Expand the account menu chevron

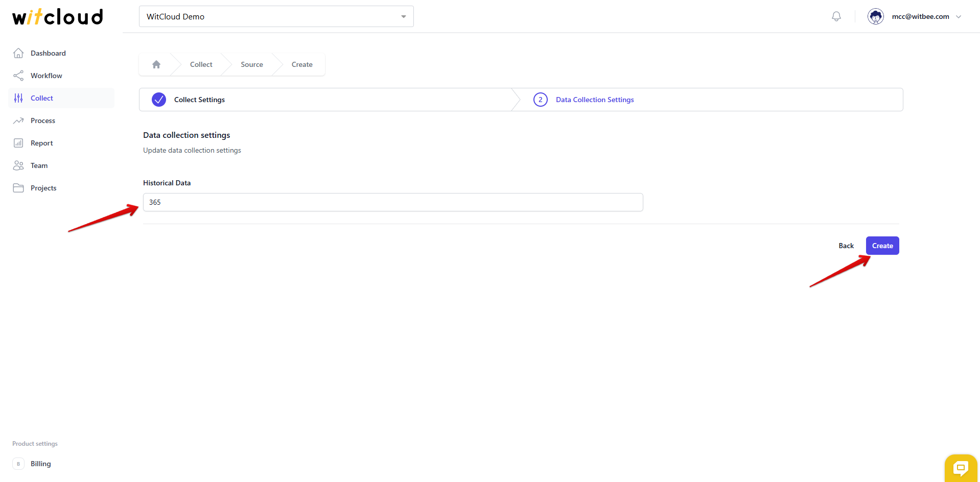[x=959, y=17]
